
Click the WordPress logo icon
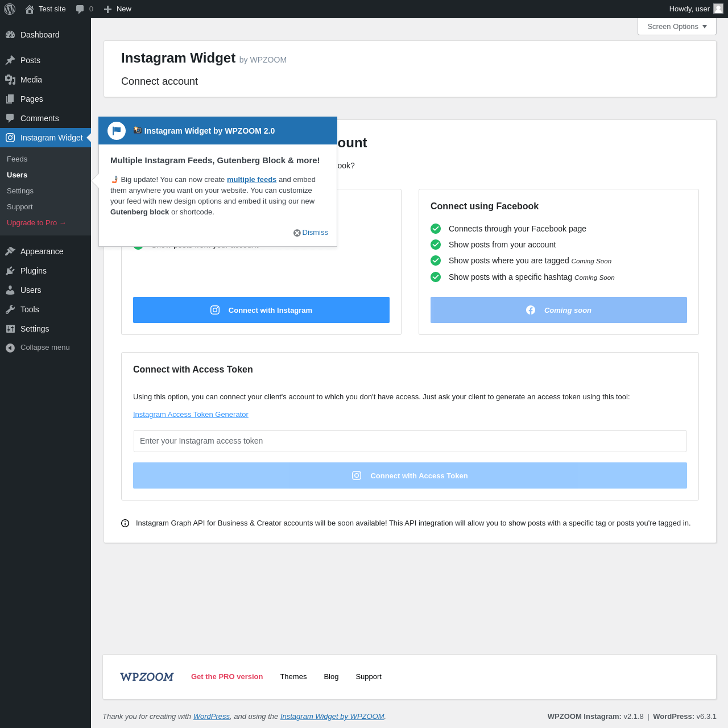click(10, 9)
